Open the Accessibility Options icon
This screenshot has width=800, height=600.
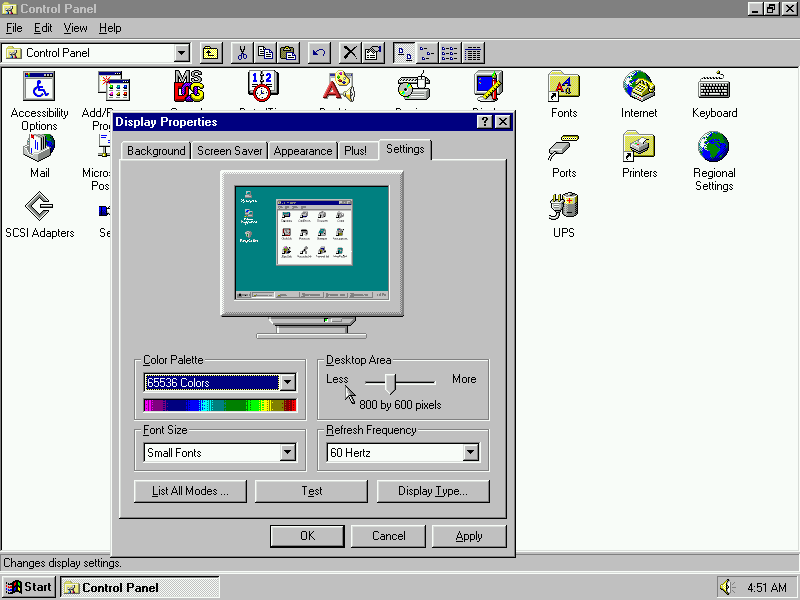pyautogui.click(x=40, y=88)
